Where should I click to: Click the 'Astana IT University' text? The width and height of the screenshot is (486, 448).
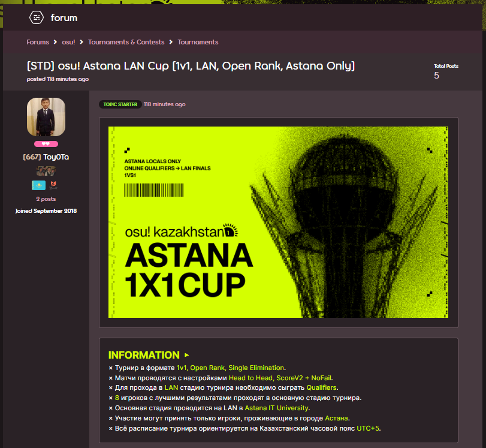pyautogui.click(x=276, y=408)
